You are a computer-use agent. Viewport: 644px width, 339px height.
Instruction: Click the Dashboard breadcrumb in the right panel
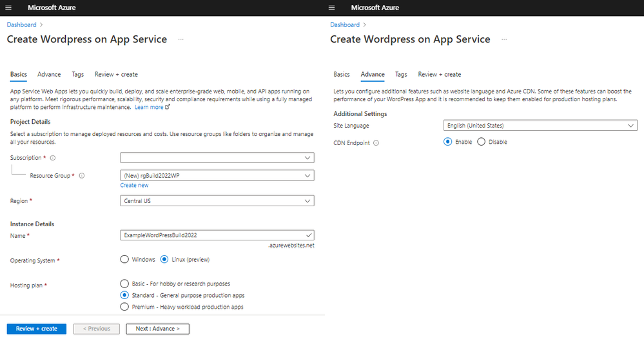[345, 24]
